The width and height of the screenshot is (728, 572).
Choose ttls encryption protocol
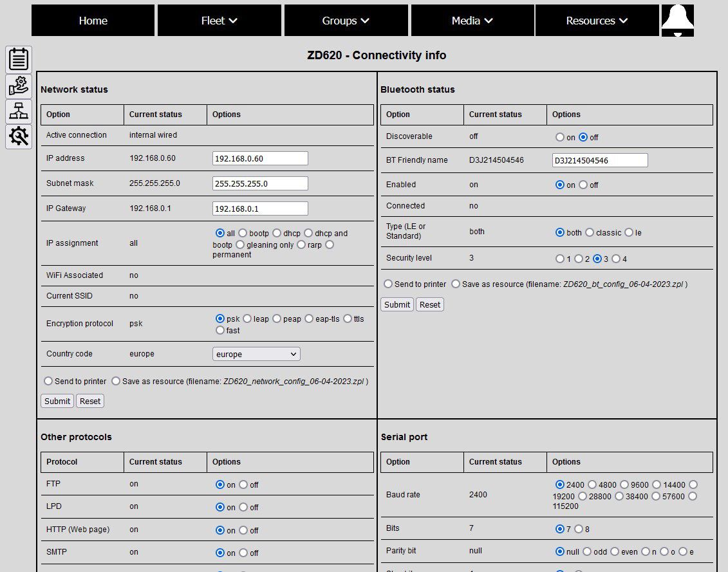point(348,318)
